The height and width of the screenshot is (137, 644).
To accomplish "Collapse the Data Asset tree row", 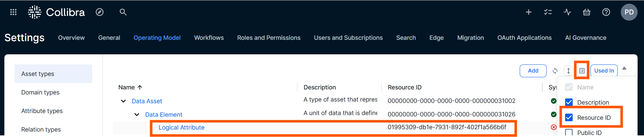I will pos(123,101).
